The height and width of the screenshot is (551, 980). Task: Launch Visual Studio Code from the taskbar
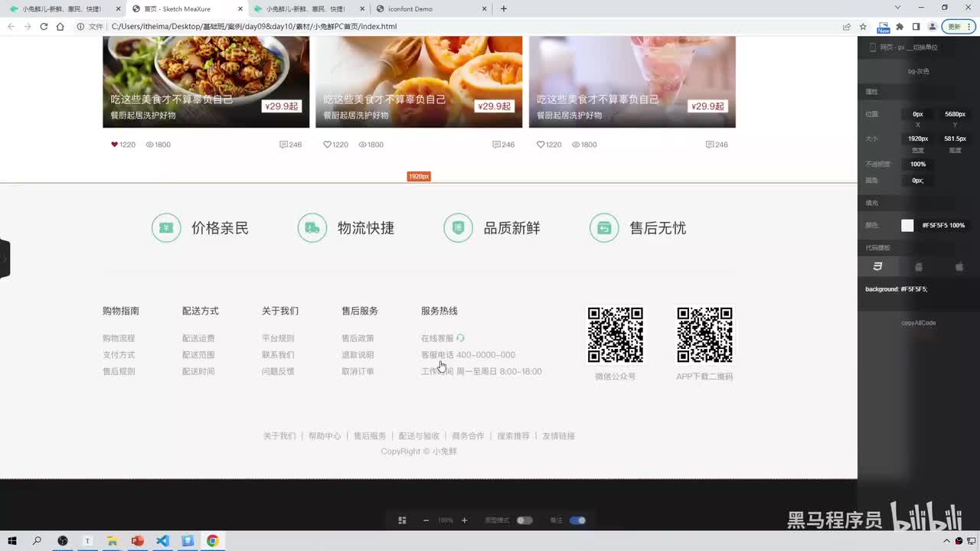point(162,541)
